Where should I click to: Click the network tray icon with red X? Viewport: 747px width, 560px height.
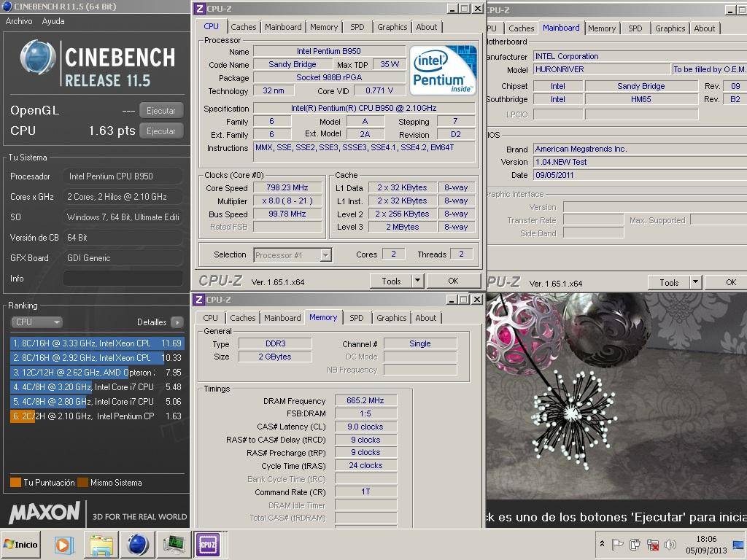point(653,544)
